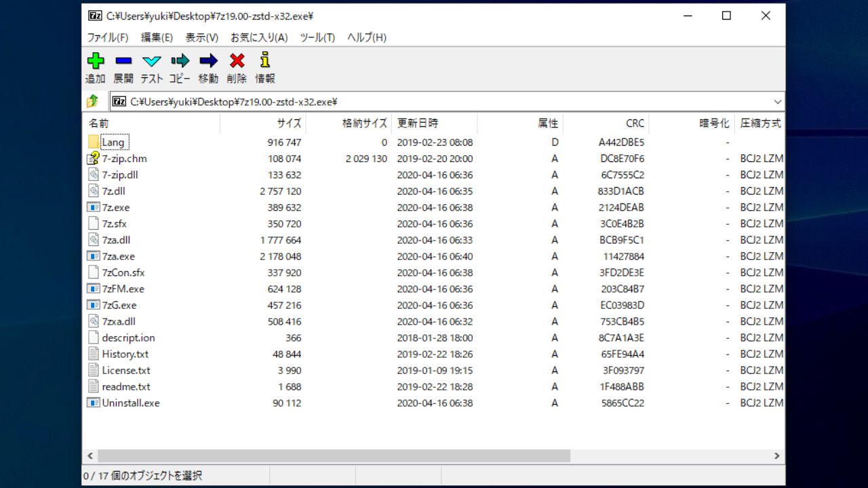This screenshot has width=868, height=488.
Task: Click the 展開 (Extract) blue minus icon
Action: point(123,60)
